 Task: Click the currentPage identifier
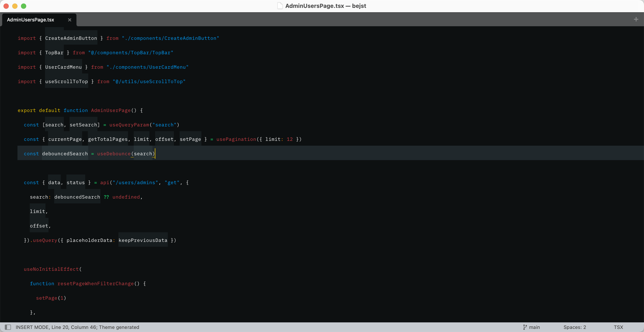[65, 139]
